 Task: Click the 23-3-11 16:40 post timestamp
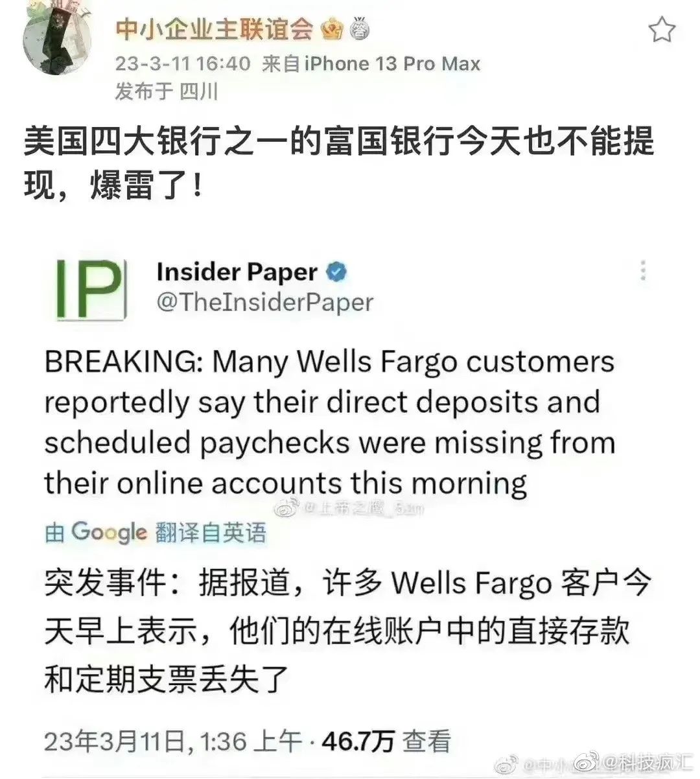click(x=182, y=64)
